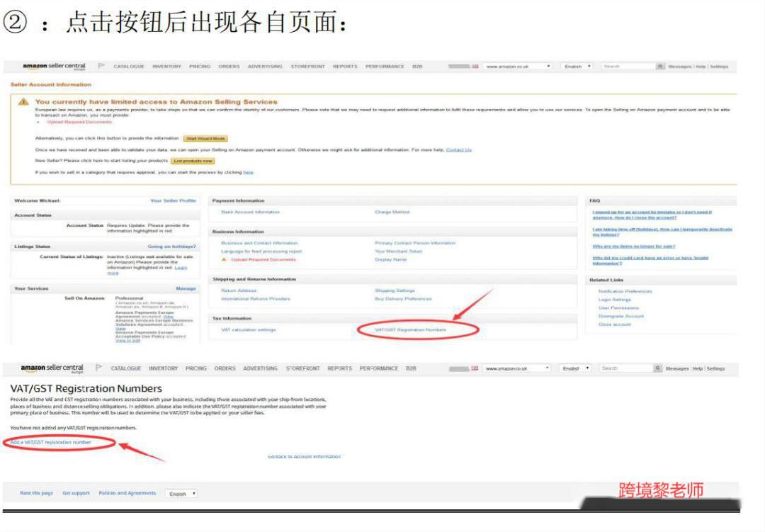The image size is (765, 532).
Task: Open FAQ link about items no longer for sale
Action: point(634,247)
